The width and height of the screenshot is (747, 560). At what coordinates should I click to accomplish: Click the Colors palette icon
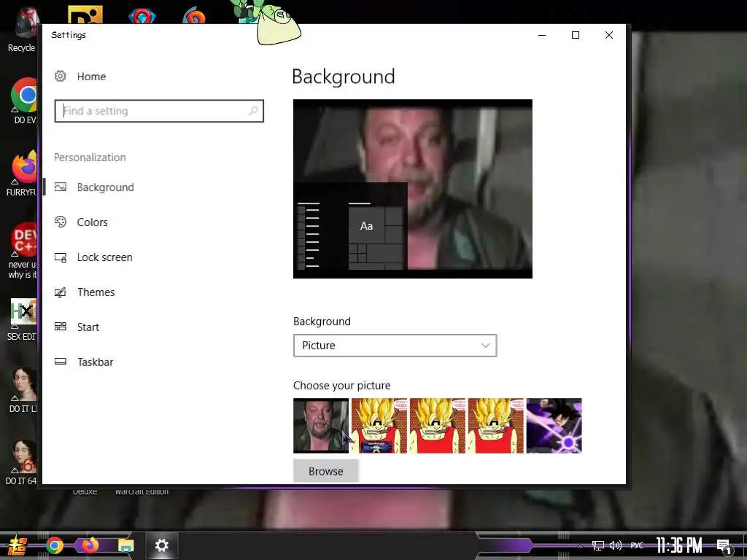[x=61, y=222]
